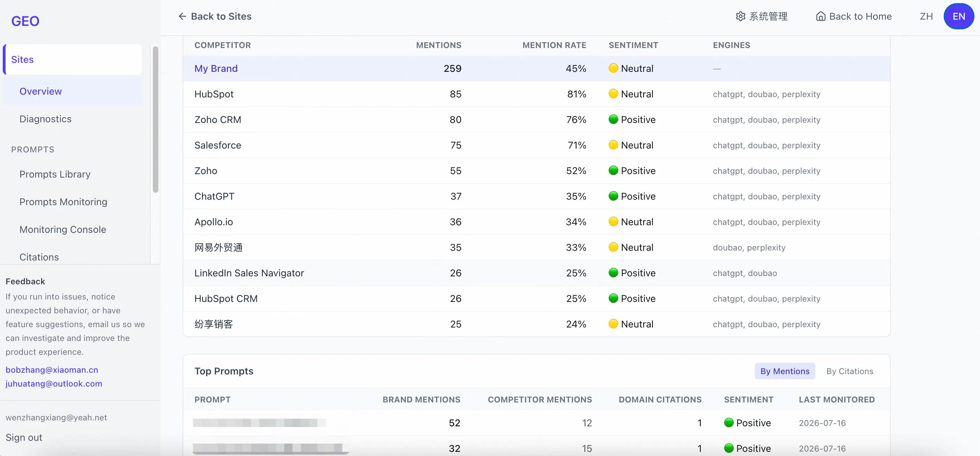The width and height of the screenshot is (980, 456).
Task: Click the back arrow icon beside Back to Sites
Action: 182,16
